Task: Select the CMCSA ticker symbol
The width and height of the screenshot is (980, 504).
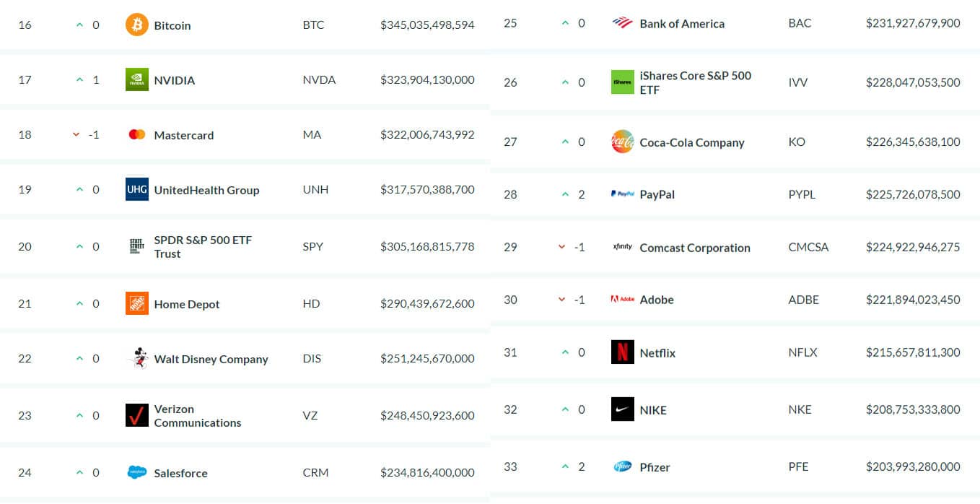Action: (808, 247)
